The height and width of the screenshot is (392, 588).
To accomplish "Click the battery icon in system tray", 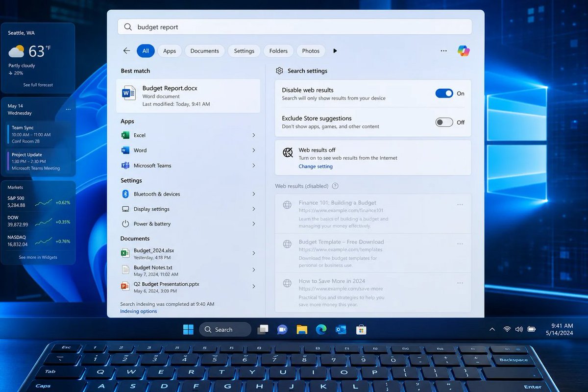I will tap(532, 329).
